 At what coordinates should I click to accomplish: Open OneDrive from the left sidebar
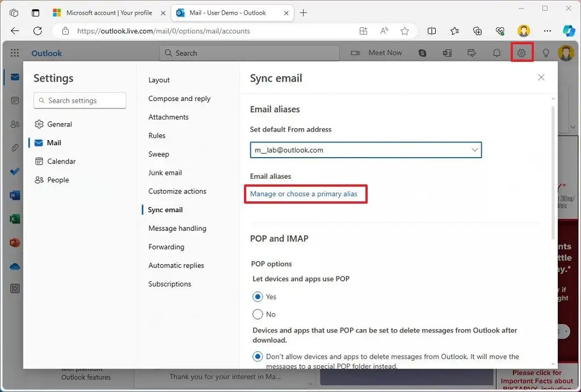14,266
